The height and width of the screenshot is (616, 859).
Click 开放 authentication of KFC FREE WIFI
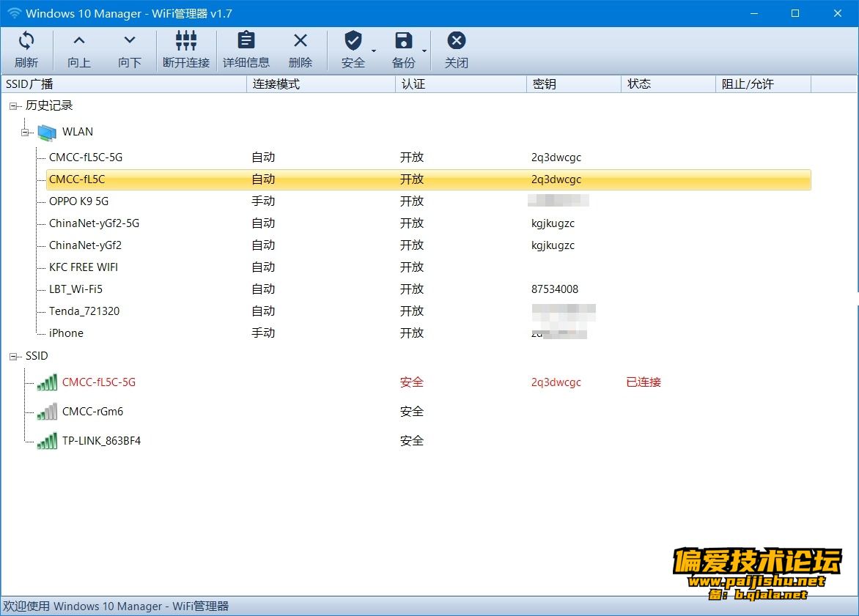(411, 267)
